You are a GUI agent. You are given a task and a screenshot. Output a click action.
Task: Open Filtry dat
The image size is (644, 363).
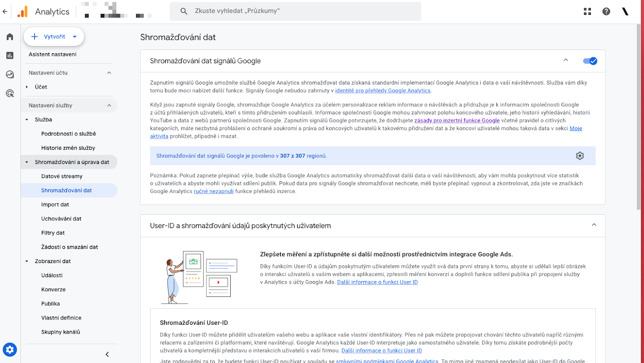pos(53,233)
